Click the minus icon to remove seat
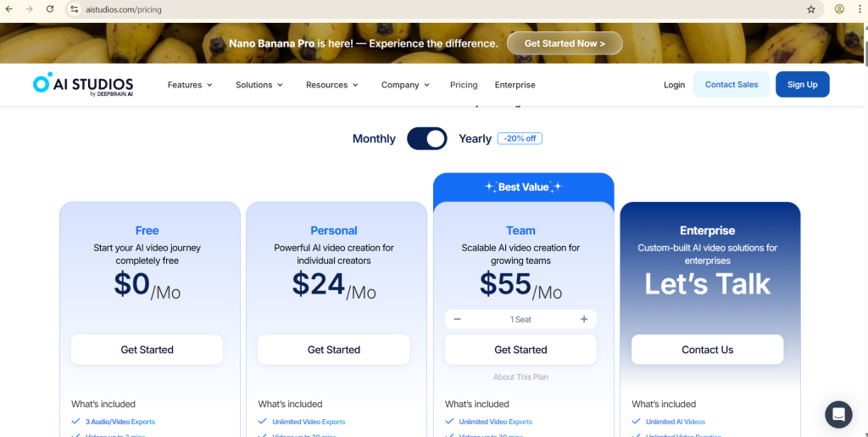 [458, 319]
